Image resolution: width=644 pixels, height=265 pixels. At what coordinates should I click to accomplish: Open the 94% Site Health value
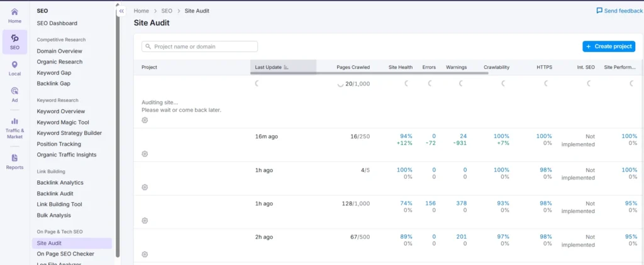pyautogui.click(x=406, y=136)
